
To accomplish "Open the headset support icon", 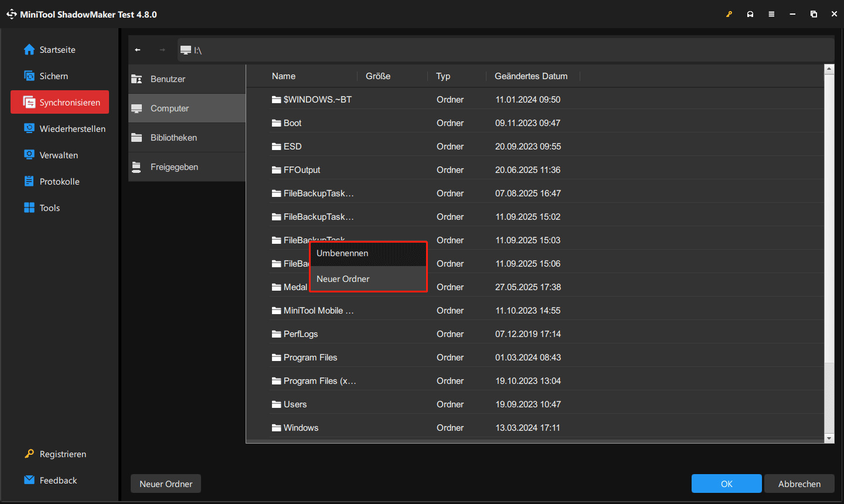I will coord(750,14).
